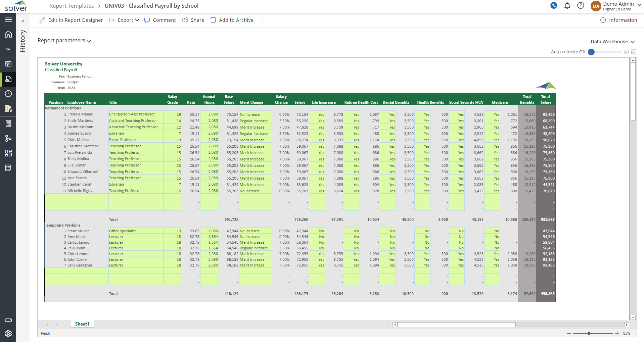Expand the History side panel

(x=23, y=21)
